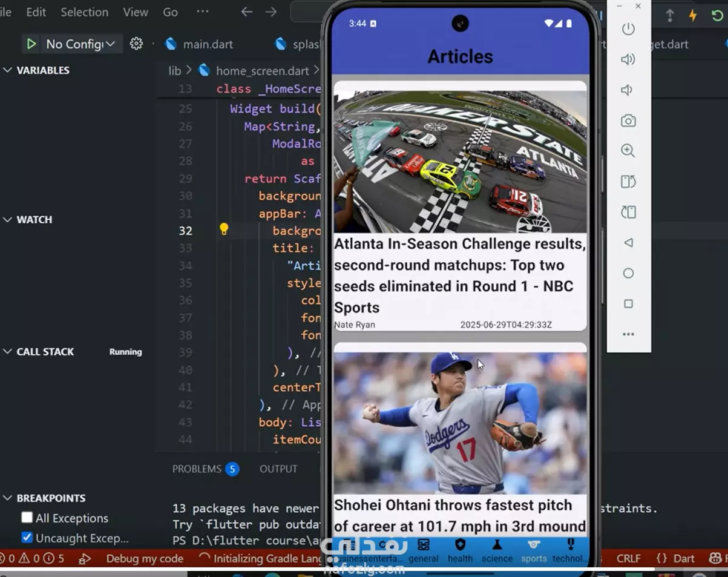
Task: Navigate forward with the right arrow
Action: click(x=271, y=12)
